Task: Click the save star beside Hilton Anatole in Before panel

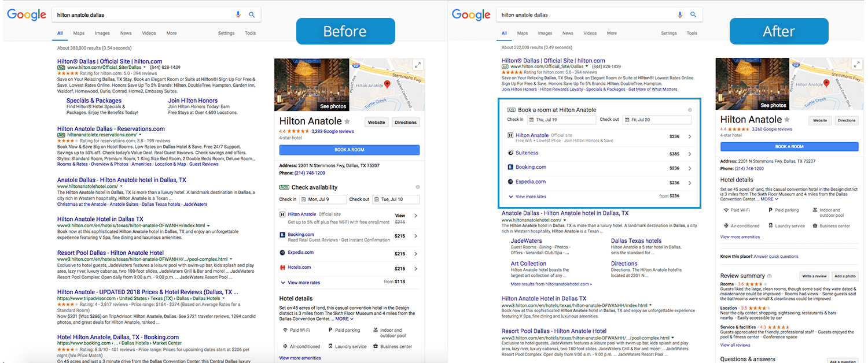Action: coord(347,121)
